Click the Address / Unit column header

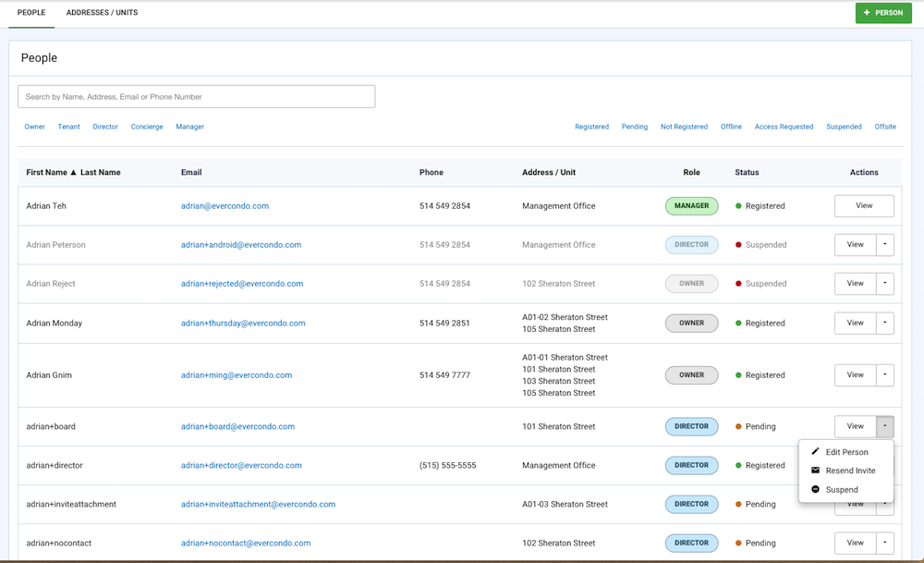tap(549, 172)
